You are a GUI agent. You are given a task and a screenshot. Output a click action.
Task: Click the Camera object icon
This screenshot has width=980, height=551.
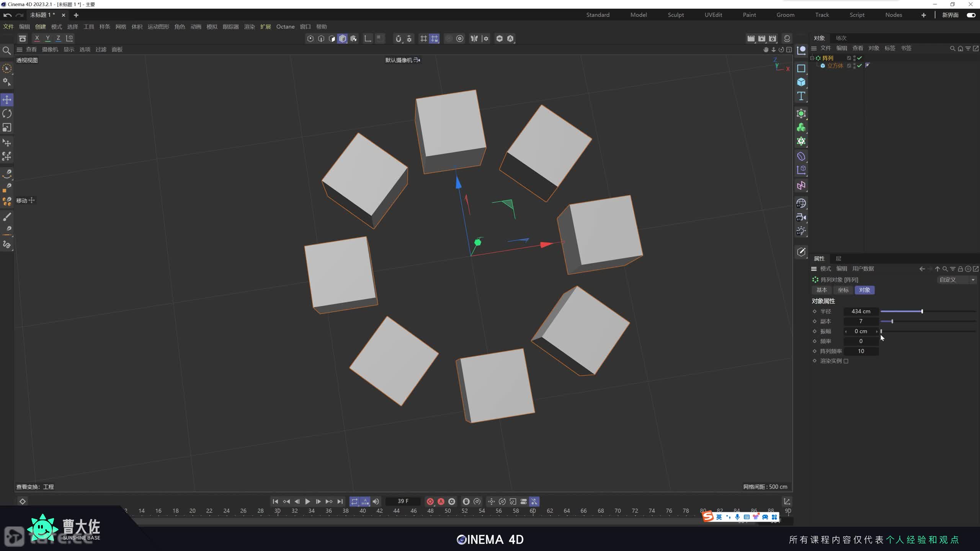[x=801, y=217]
